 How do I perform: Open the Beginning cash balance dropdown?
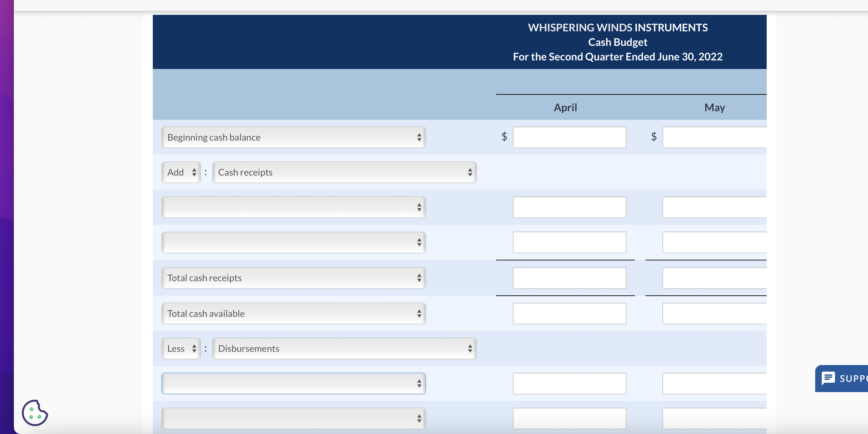click(293, 137)
